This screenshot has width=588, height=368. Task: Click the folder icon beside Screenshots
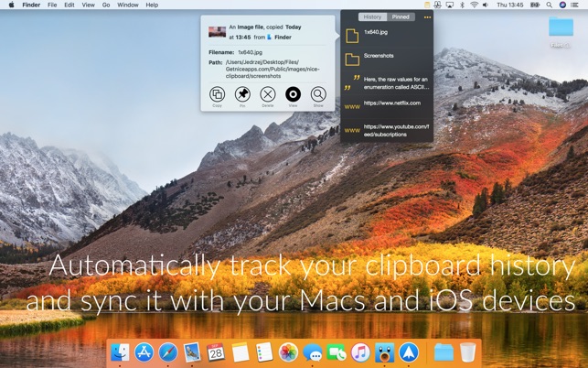[x=352, y=60]
